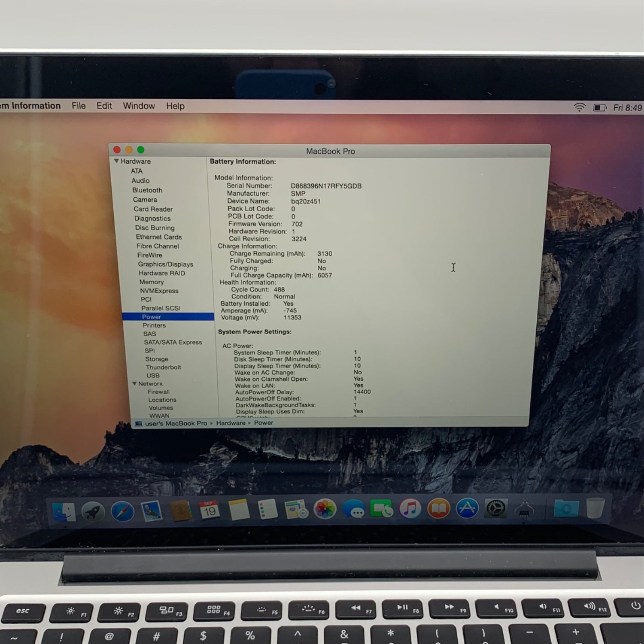Open the Trash in the Dock
The width and height of the screenshot is (644, 644).
pos(595,508)
